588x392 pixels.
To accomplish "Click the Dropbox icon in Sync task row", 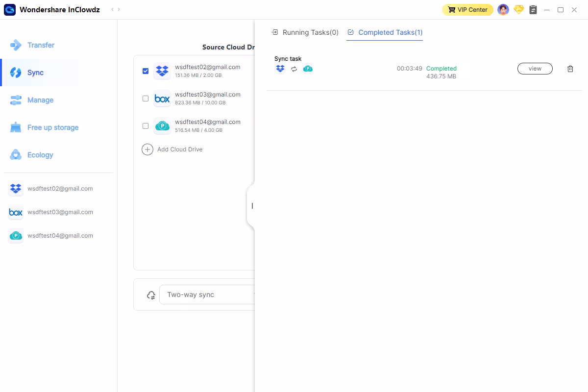I will coord(280,69).
